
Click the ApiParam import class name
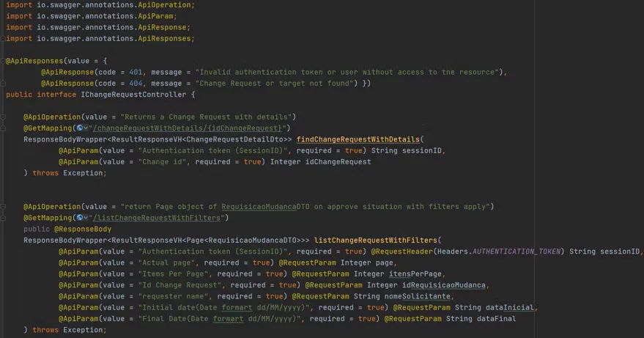coord(155,16)
